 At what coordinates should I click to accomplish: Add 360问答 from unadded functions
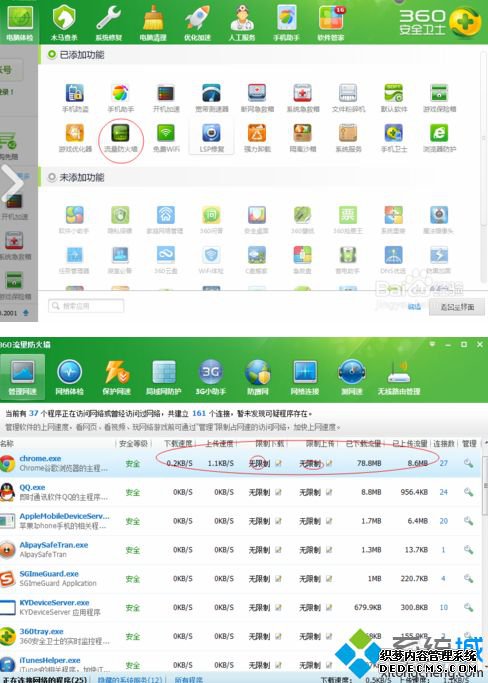(211, 220)
